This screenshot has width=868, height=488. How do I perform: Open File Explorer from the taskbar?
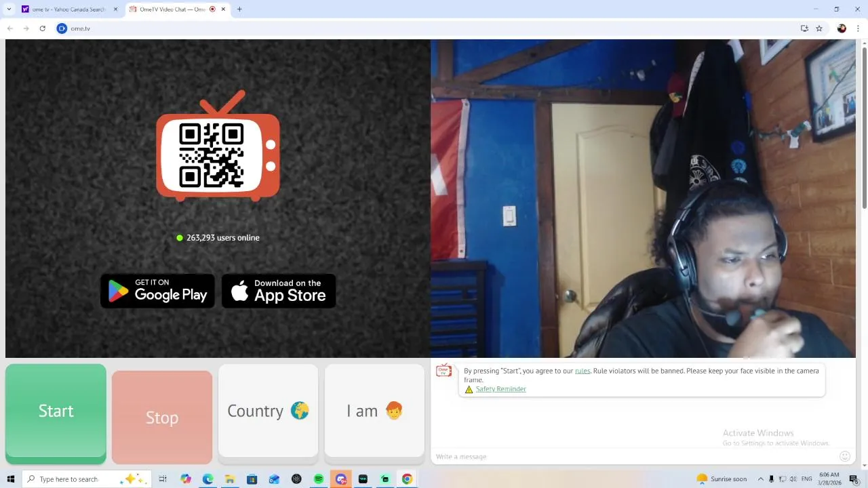(230, 479)
